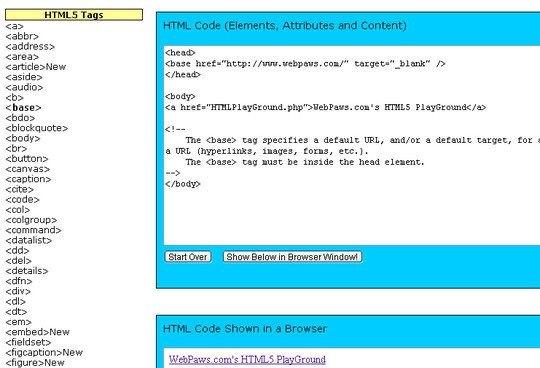The image size is (540, 368).
Task: Click the HTML5 Tags yellow header
Action: [x=74, y=15]
